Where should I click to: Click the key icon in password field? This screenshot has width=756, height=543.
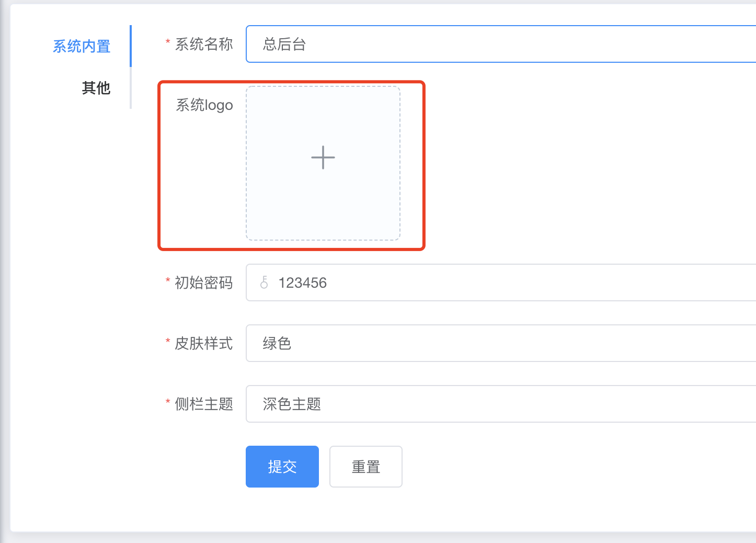click(x=264, y=282)
